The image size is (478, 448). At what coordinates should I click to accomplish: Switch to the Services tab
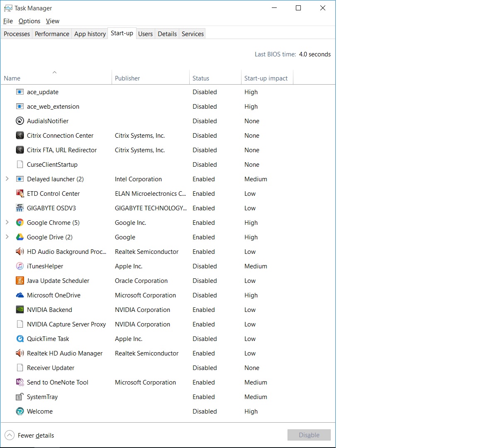pyautogui.click(x=193, y=34)
